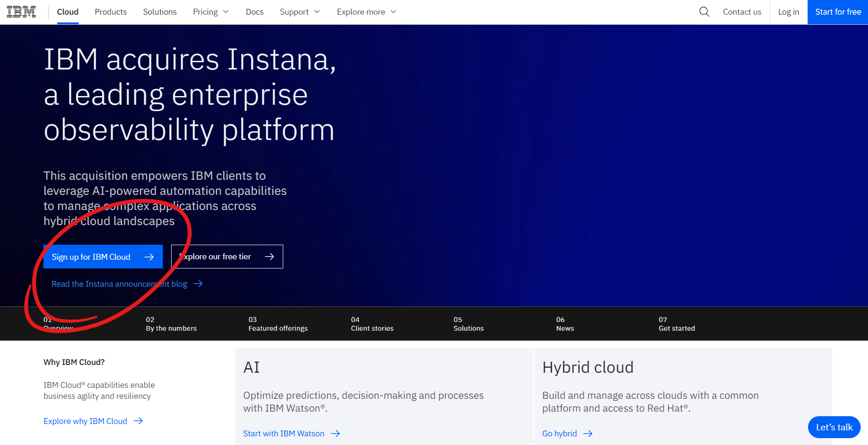Select the Cloud nav item

(68, 12)
